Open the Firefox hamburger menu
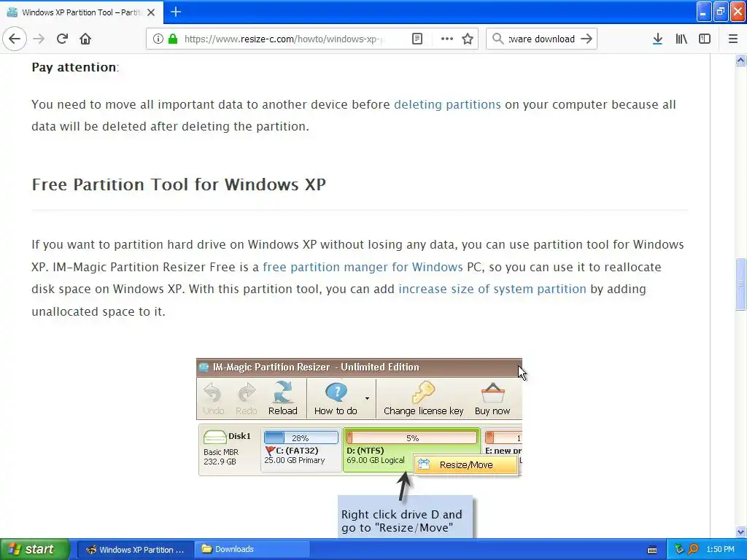747x560 pixels. coord(733,39)
